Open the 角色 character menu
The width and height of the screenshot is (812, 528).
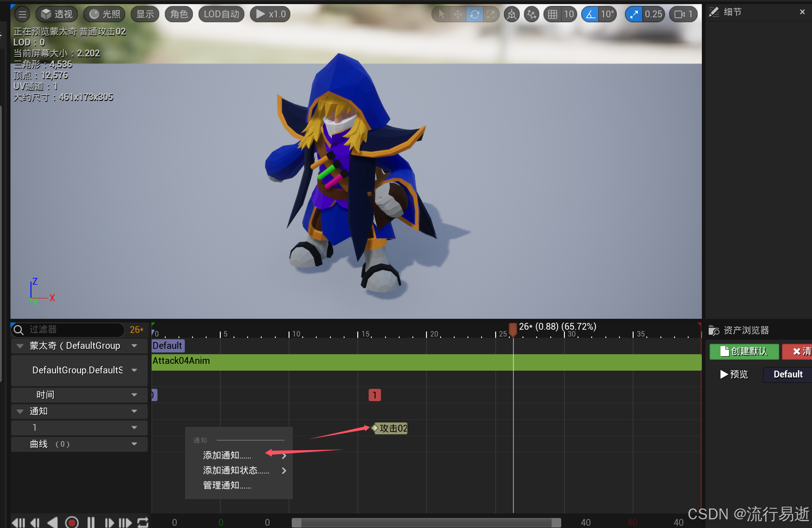coord(179,14)
